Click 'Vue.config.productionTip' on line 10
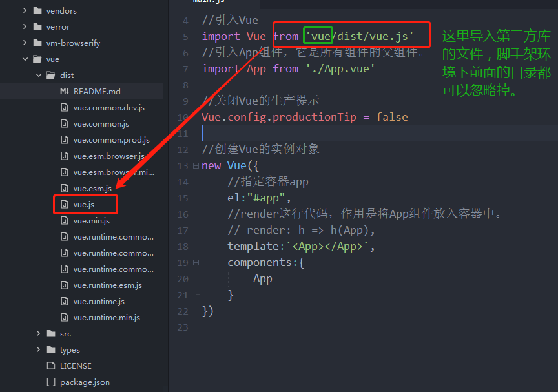The height and width of the screenshot is (392, 558). 279,117
